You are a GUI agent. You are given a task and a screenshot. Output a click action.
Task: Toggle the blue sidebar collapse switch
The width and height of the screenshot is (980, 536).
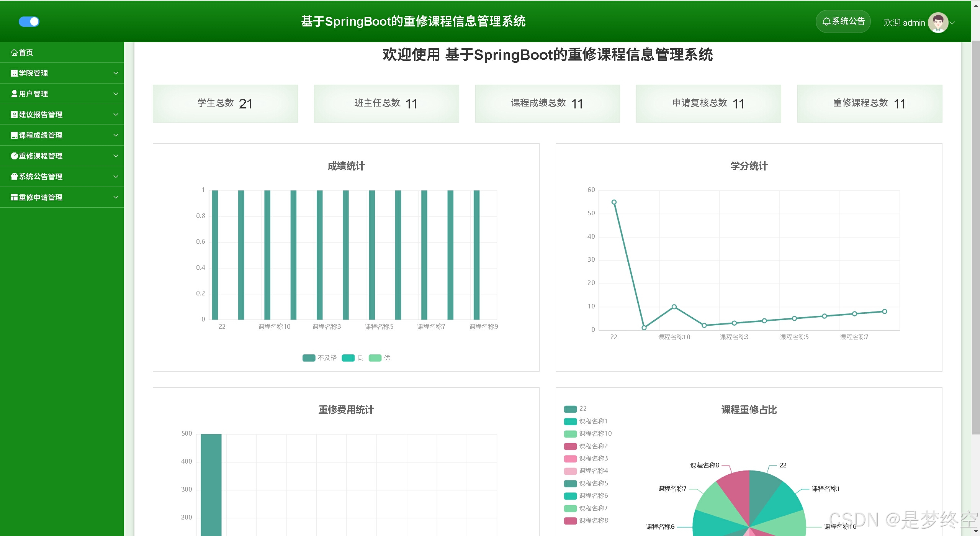(x=29, y=21)
